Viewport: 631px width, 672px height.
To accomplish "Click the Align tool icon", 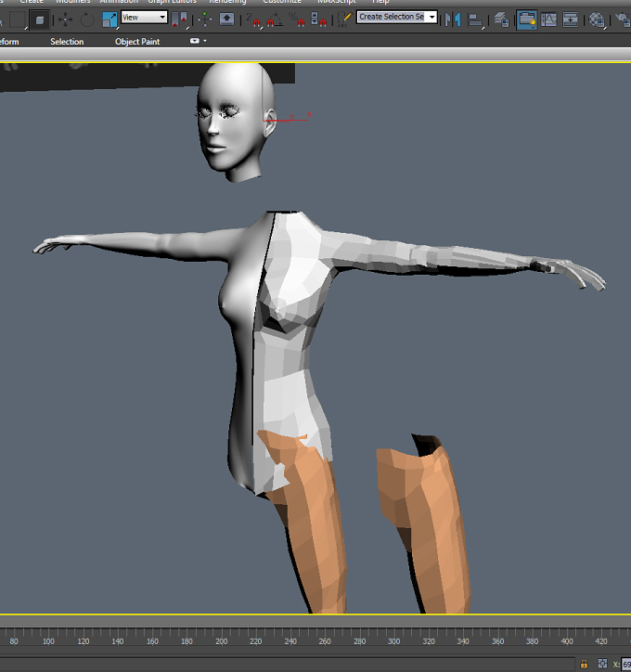I will point(475,19).
